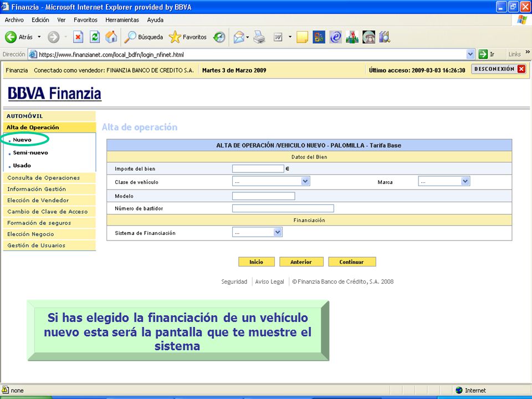Open the Atrás history dropdown arrow
Image resolution: width=532 pixels, height=399 pixels.
pos(39,37)
